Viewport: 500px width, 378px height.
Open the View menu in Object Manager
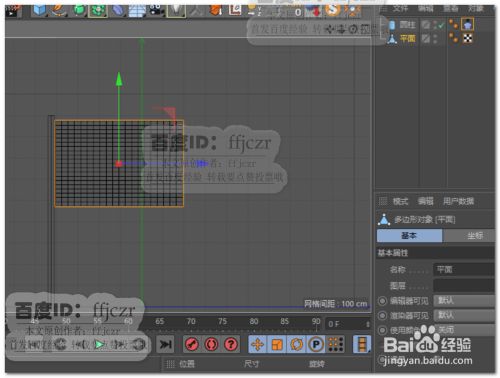(x=451, y=9)
